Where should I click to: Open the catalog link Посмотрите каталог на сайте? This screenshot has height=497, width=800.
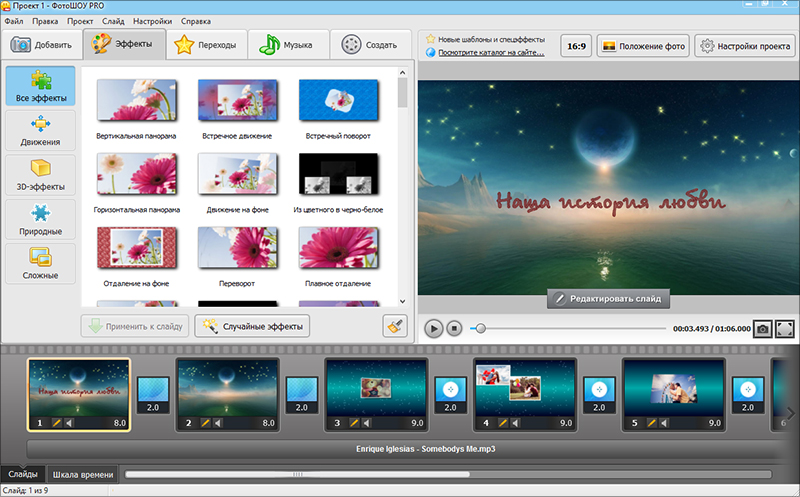pyautogui.click(x=490, y=52)
